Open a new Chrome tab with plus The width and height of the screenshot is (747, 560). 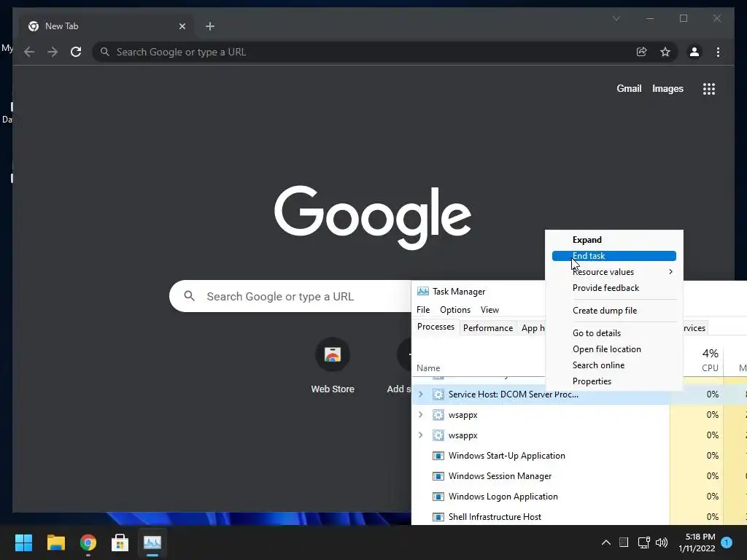tap(210, 26)
